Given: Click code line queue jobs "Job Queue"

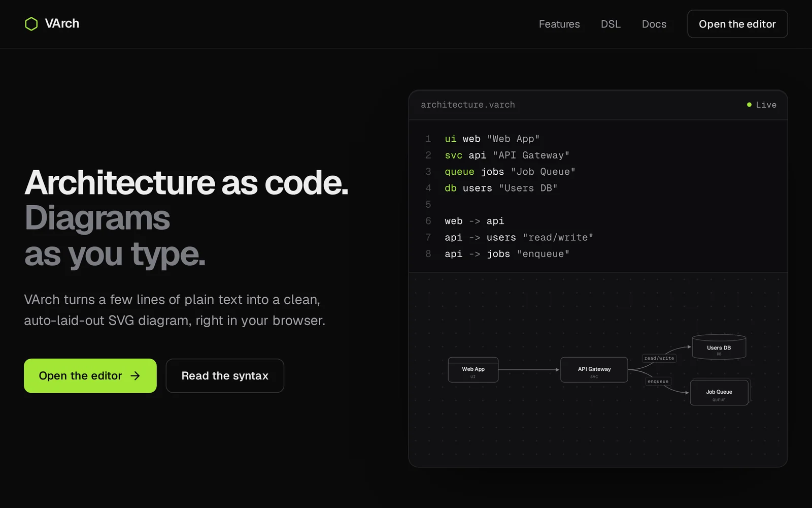Looking at the screenshot, I should 510,172.
